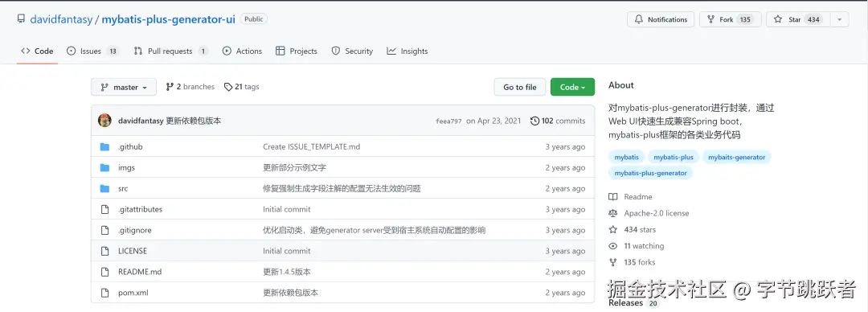The image size is (868, 312).
Task: View 11 watching in sidebar
Action: click(636, 245)
